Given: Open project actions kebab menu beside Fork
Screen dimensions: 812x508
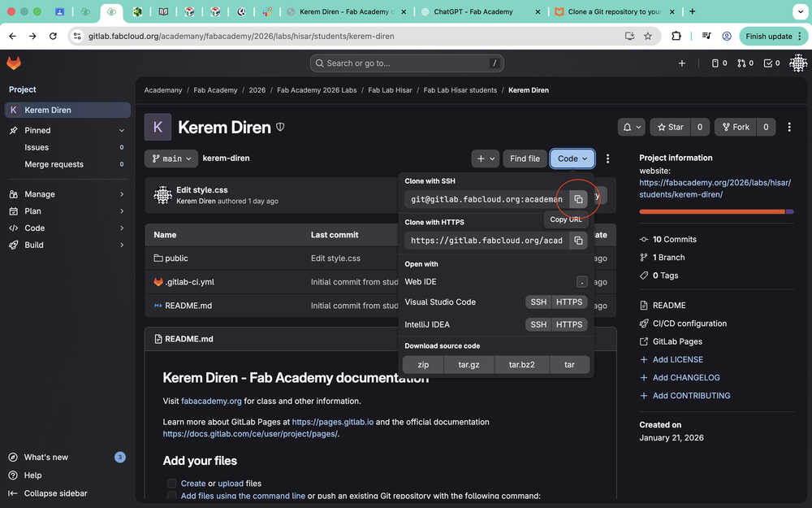Looking at the screenshot, I should coord(789,127).
